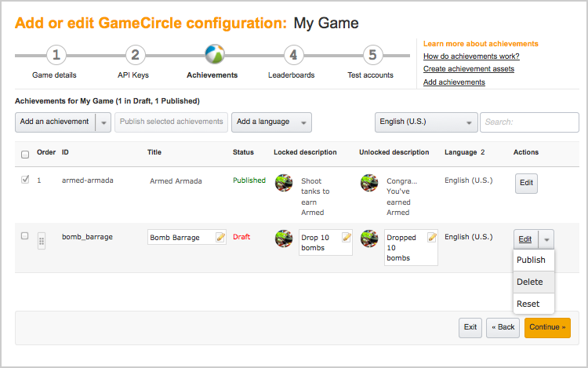
Task: Open the Create achievement assets link
Action: click(468, 69)
